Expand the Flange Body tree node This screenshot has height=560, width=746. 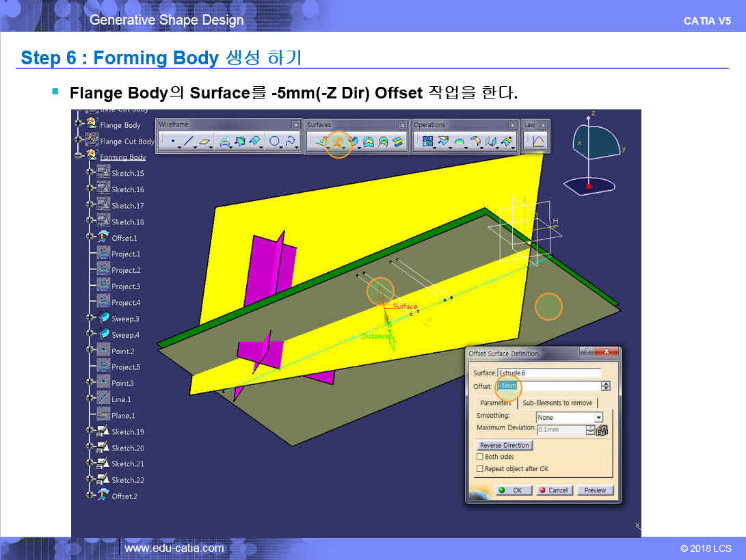tap(79, 124)
